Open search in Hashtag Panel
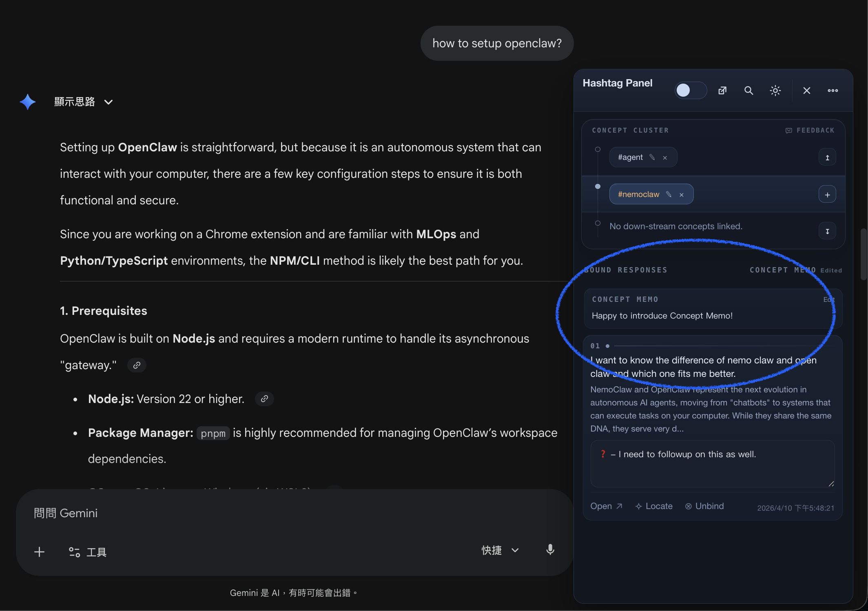Viewport: 868px width, 611px height. click(x=748, y=91)
